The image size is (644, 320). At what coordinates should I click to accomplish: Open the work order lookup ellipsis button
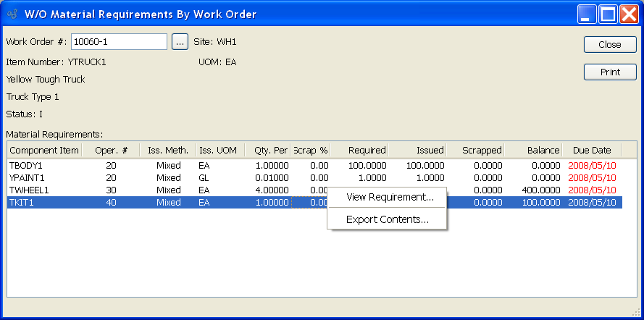tap(180, 42)
